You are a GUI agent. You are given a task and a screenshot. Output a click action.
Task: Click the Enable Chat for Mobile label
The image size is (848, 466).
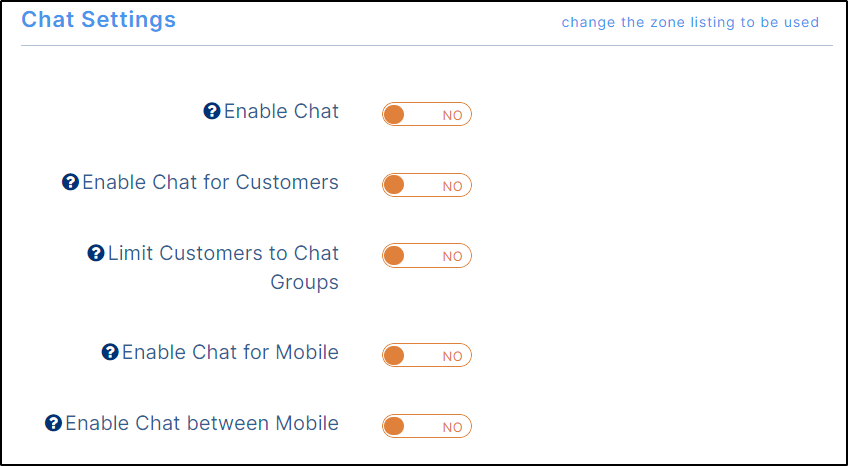click(230, 352)
